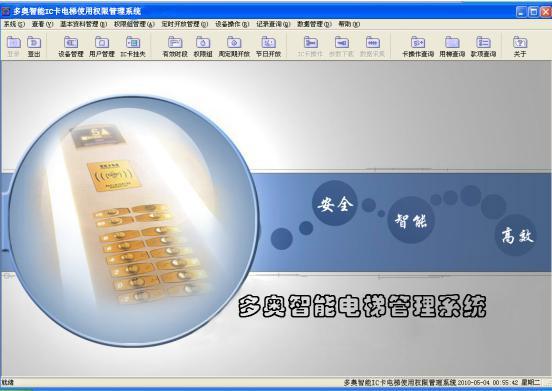Close the elevator management window
This screenshot has width=552, height=391.
point(546,12)
